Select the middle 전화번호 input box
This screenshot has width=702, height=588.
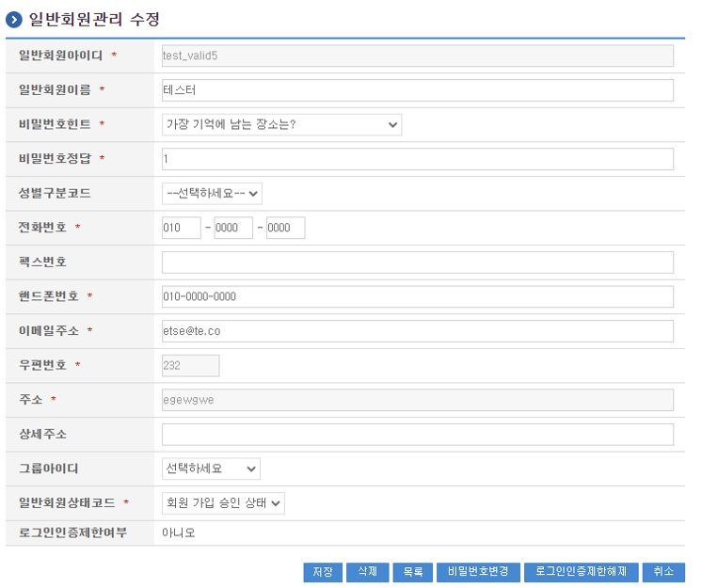[x=233, y=228]
